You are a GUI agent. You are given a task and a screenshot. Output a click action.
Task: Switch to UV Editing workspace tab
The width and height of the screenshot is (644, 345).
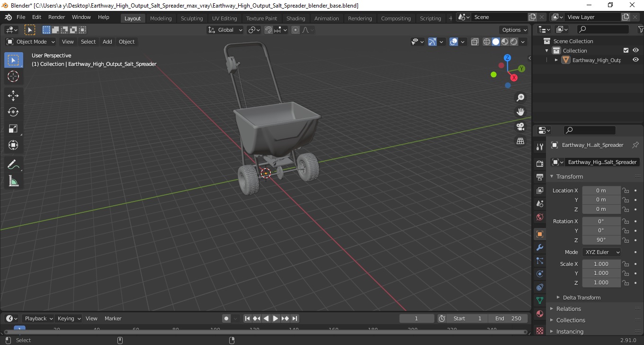pos(224,18)
